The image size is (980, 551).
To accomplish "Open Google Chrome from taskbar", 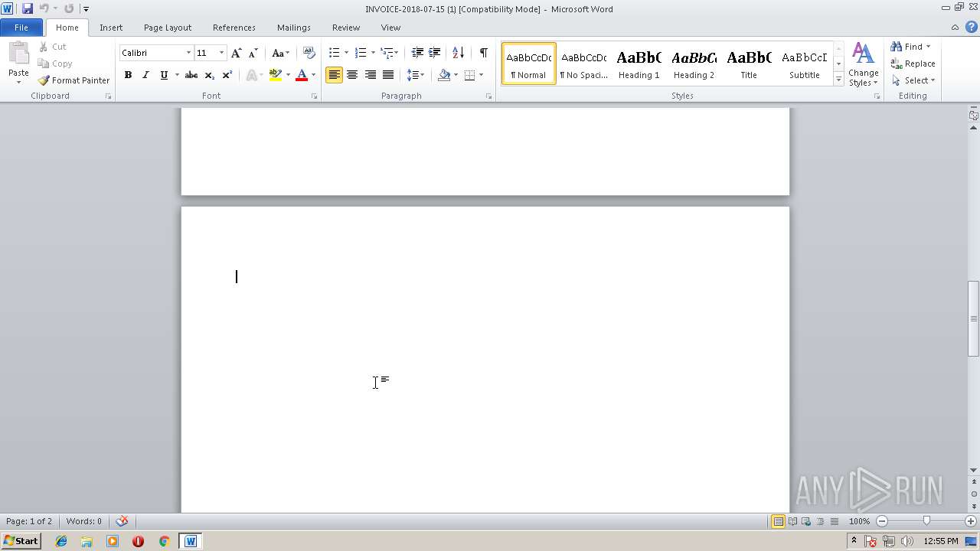I will pos(163,541).
